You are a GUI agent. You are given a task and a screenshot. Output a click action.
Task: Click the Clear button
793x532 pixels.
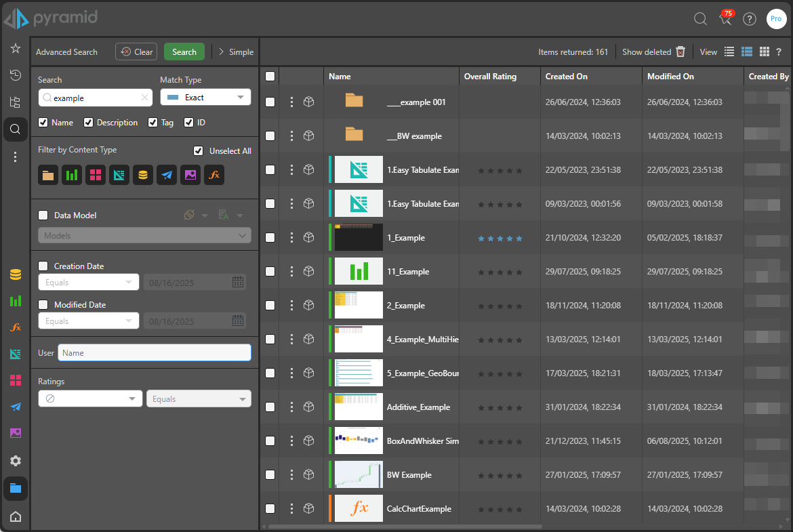[x=136, y=52]
